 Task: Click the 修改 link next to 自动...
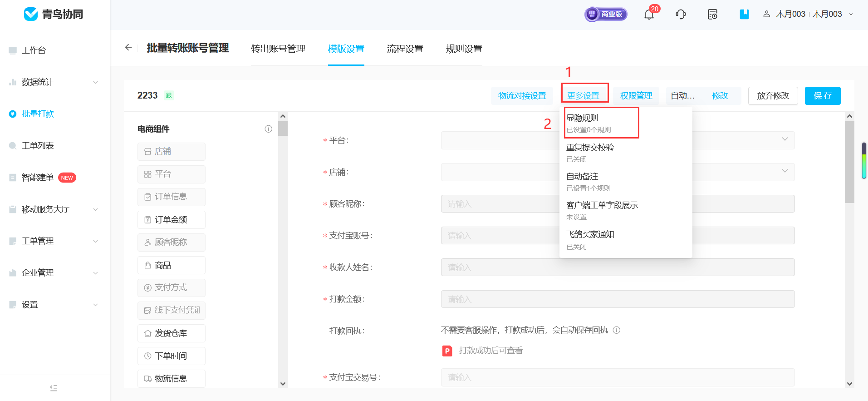coord(720,96)
